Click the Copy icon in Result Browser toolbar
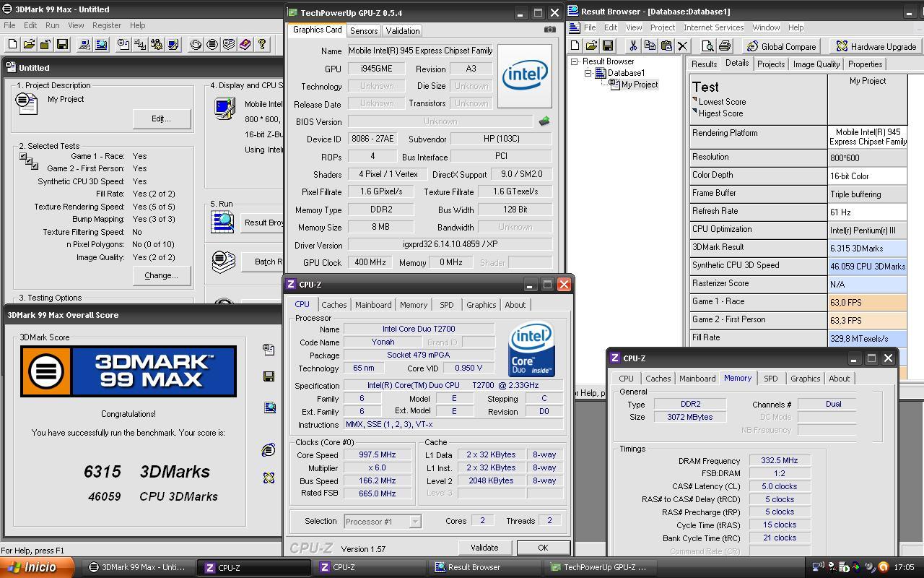924x578 pixels. (x=650, y=46)
